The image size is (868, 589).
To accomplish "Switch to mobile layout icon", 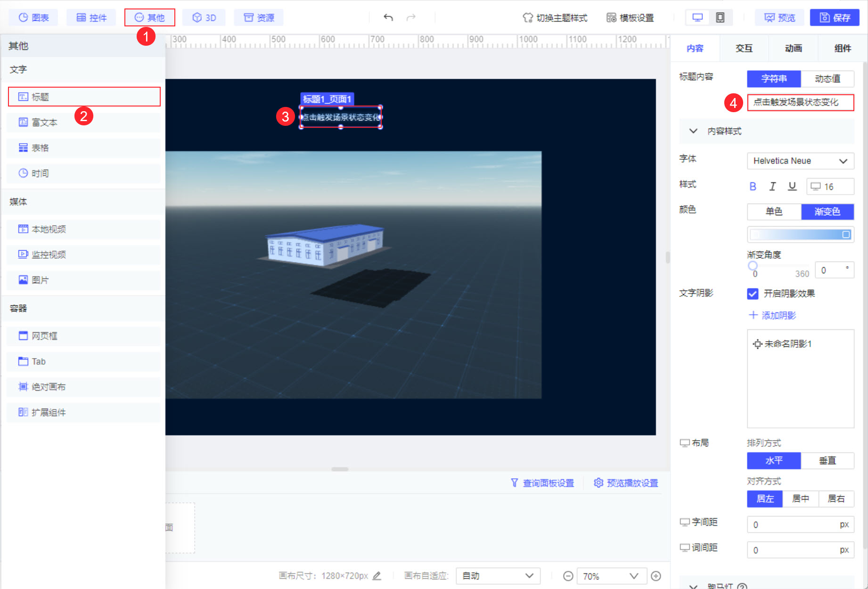I will point(720,18).
